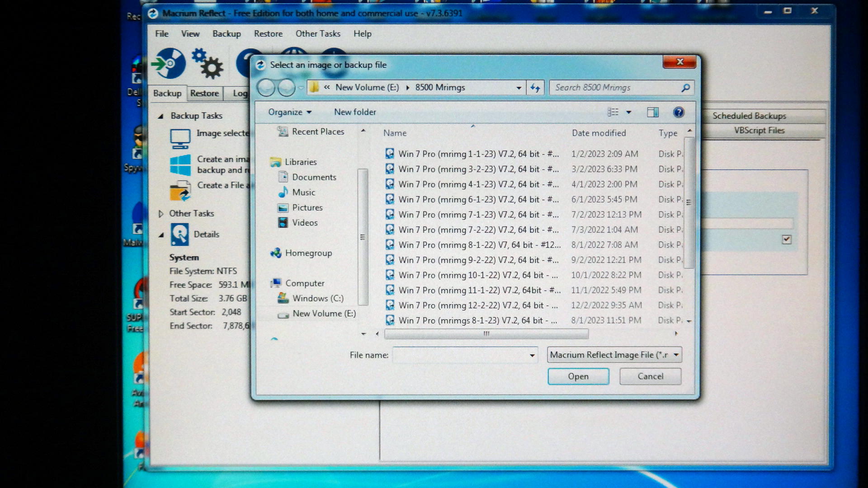The image size is (868, 488).
Task: Click the Details disk magnifier icon
Action: point(179,235)
